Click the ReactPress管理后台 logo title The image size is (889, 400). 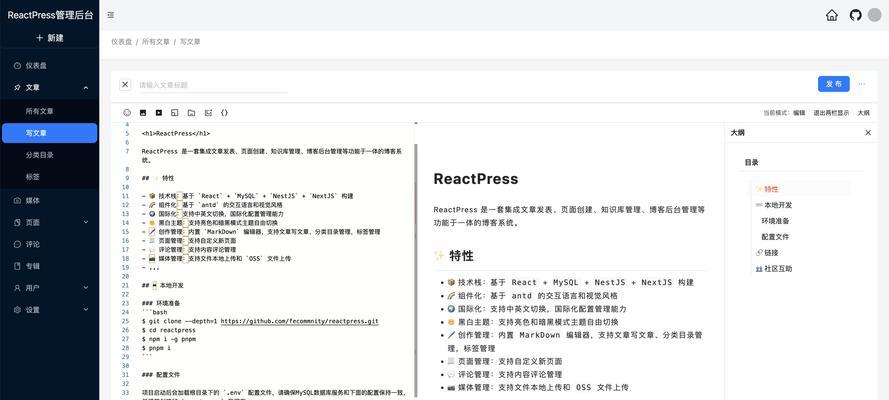pyautogui.click(x=50, y=15)
